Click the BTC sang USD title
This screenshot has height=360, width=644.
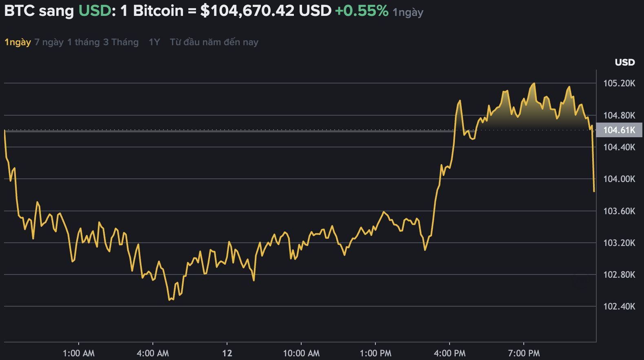[x=39, y=11]
